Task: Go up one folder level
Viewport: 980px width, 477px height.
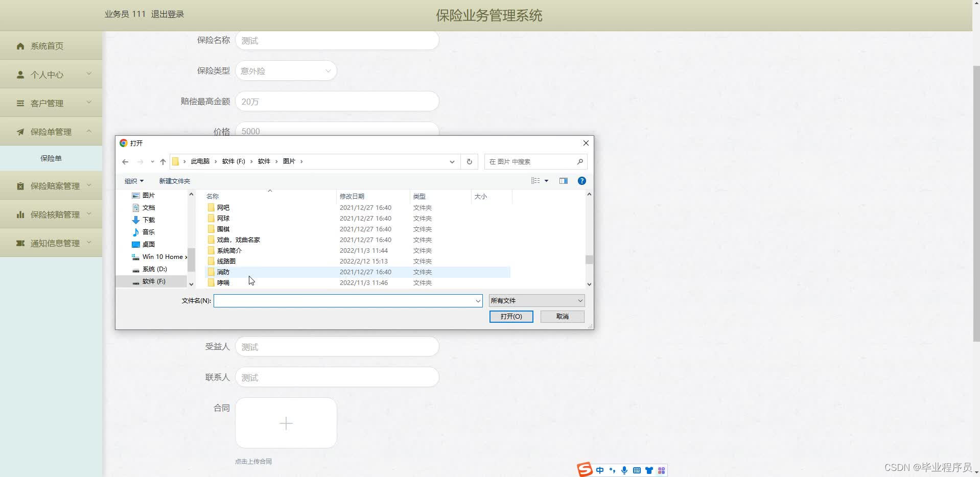Action: pyautogui.click(x=163, y=162)
